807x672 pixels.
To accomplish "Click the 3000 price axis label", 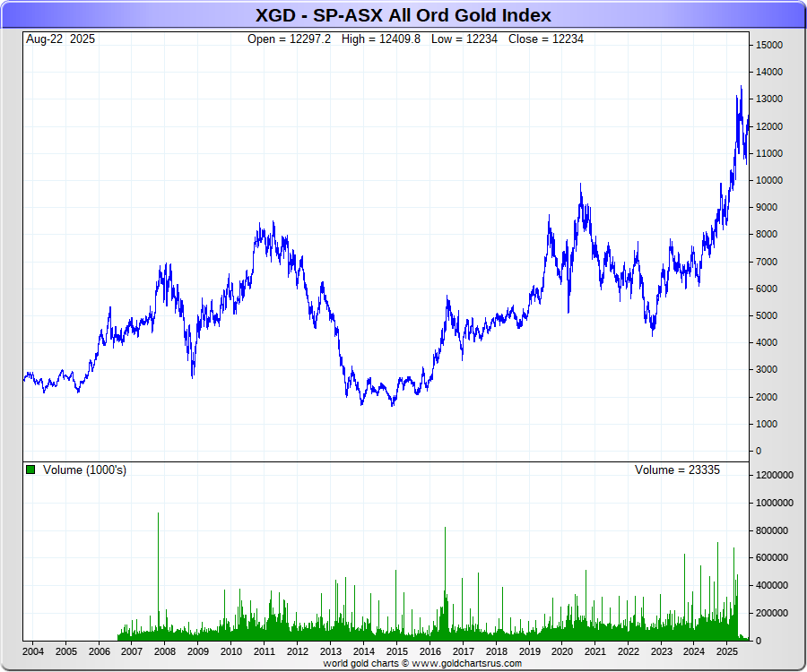I will (x=767, y=369).
